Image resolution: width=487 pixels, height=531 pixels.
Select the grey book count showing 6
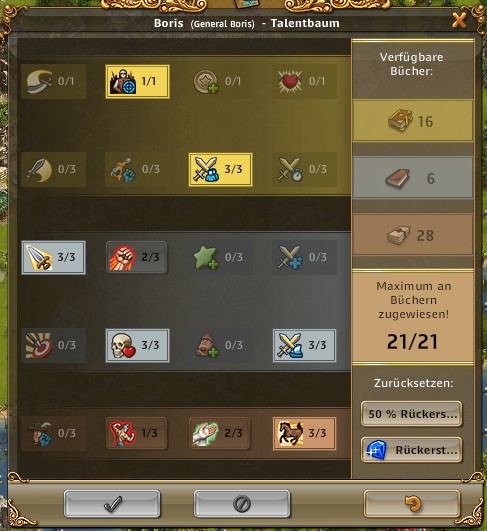tap(412, 177)
